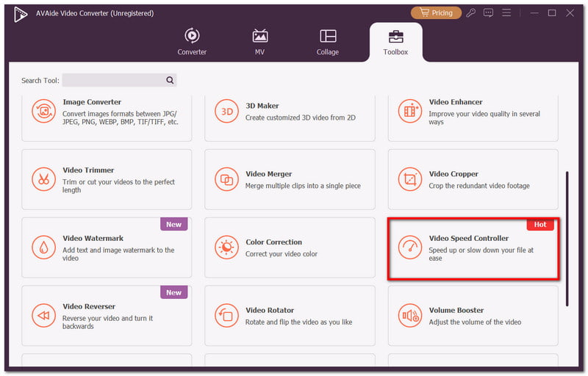This screenshot has height=376, width=588.
Task: Click 'Merge multiple clips into a single piece'
Action: coord(303,186)
